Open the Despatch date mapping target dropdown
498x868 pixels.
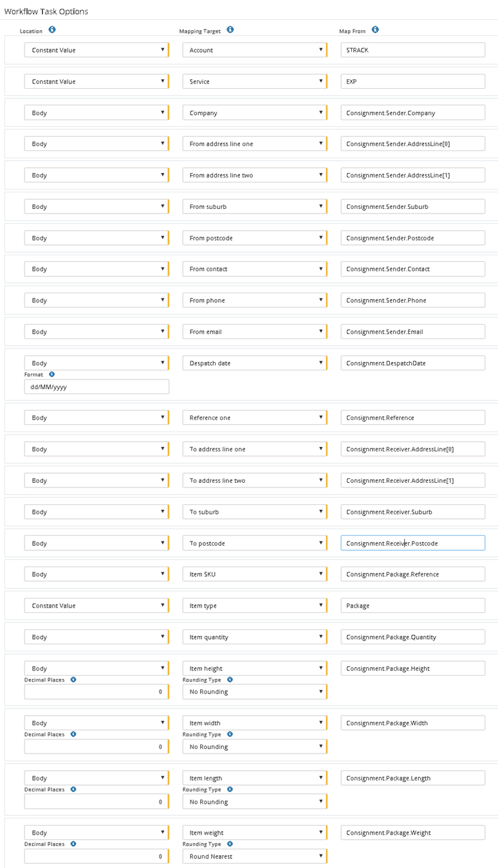pyautogui.click(x=254, y=363)
